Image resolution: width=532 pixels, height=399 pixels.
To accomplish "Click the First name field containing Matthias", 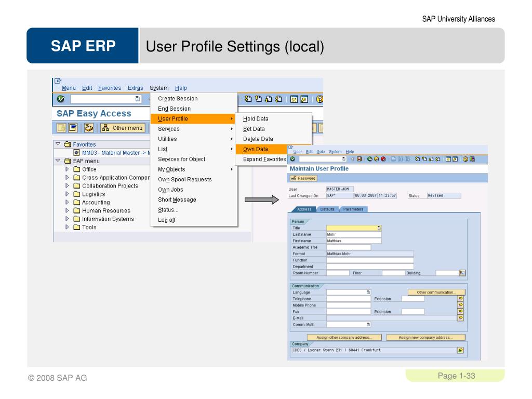I will pos(354,241).
